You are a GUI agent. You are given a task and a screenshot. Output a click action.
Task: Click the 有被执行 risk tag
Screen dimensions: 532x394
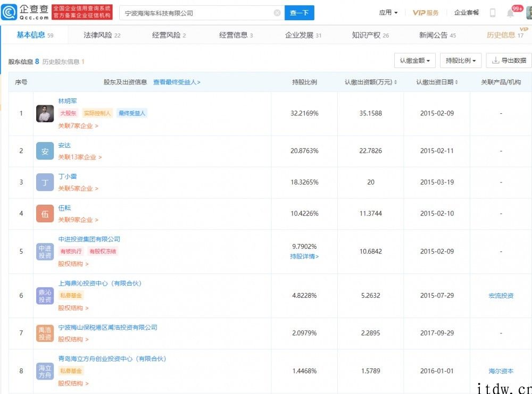point(71,252)
